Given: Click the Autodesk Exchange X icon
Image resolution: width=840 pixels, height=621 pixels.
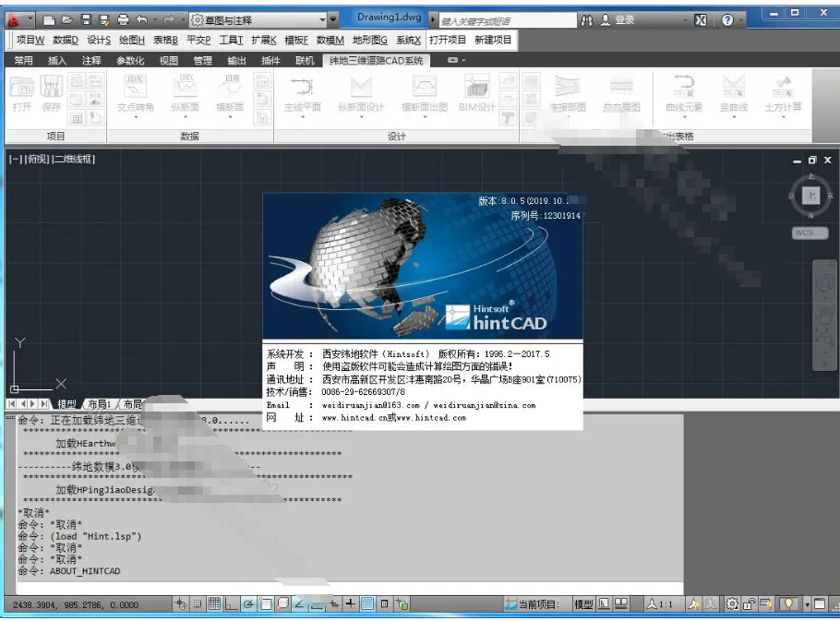Looking at the screenshot, I should [x=701, y=20].
